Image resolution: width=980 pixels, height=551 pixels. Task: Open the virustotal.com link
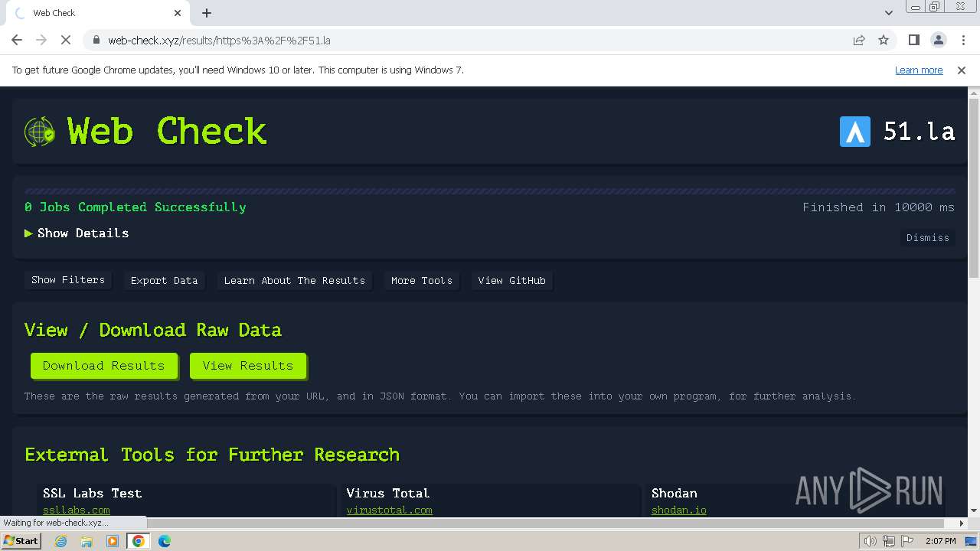(x=390, y=510)
